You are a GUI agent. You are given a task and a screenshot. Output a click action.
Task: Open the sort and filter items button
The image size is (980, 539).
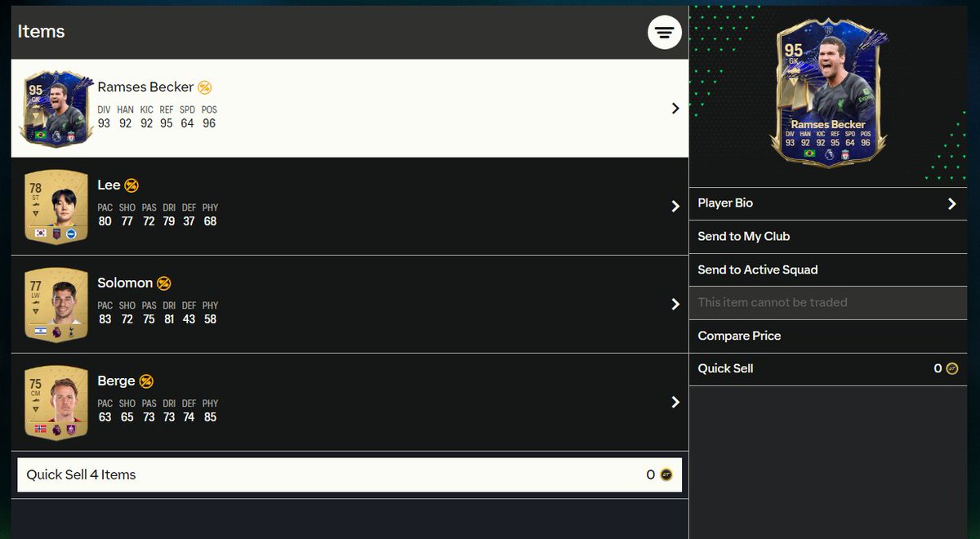(665, 32)
